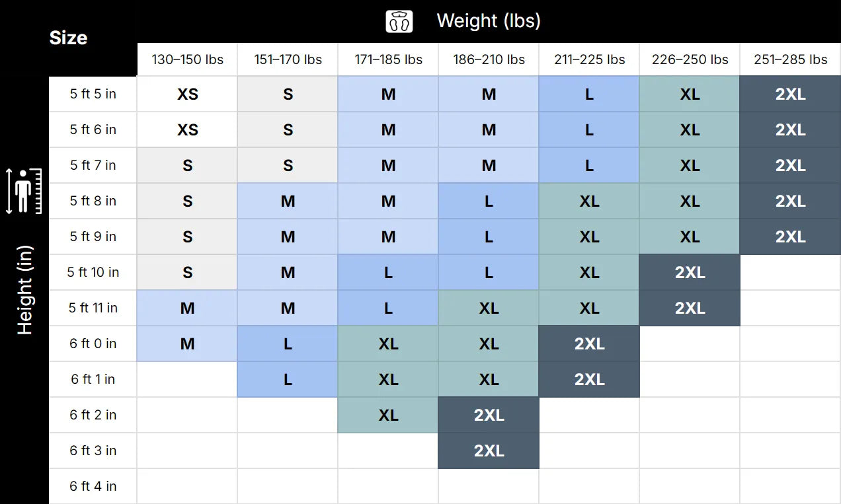The width and height of the screenshot is (841, 504).
Task: Click the 5 ft 5 in row label
Action: coord(93,94)
